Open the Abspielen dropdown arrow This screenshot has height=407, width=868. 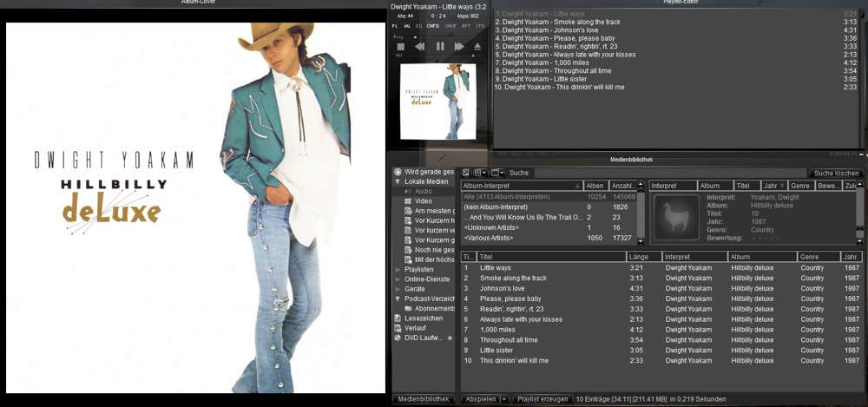point(504,399)
